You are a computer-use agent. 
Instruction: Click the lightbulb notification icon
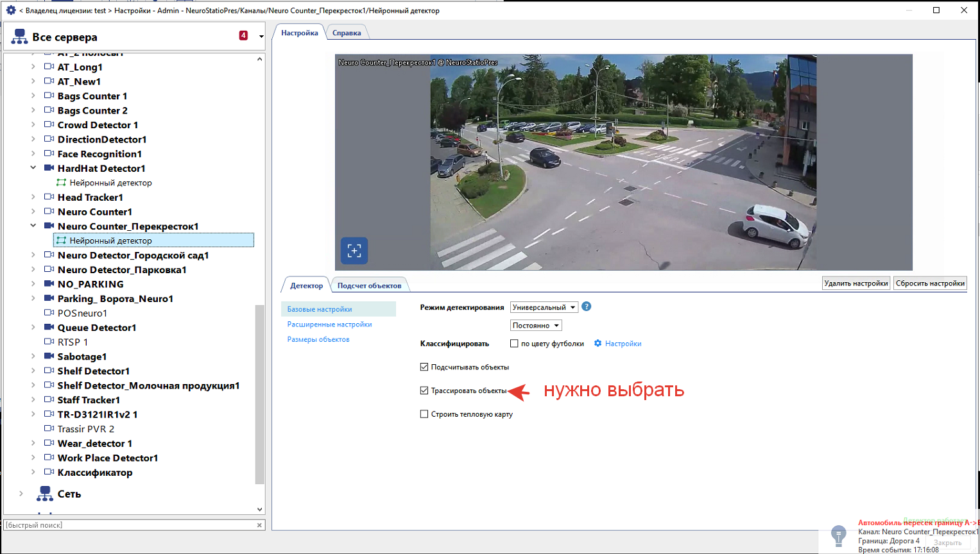click(838, 535)
